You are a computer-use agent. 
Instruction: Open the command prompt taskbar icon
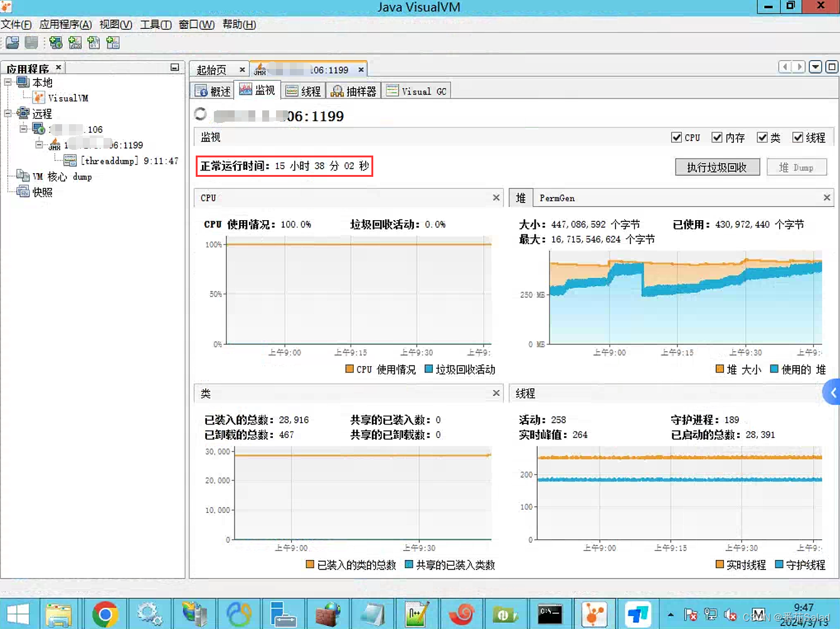pos(550,615)
